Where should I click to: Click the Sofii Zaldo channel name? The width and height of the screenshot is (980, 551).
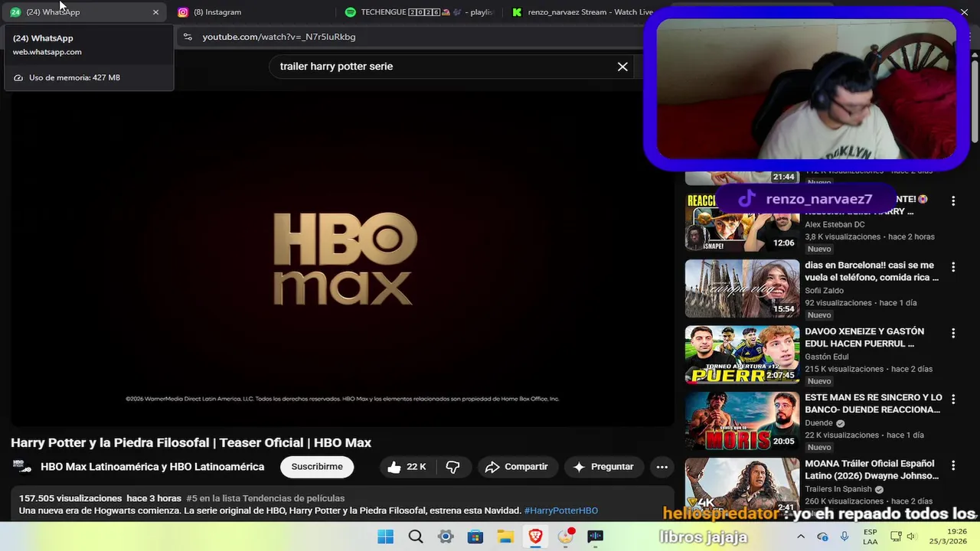(x=824, y=291)
